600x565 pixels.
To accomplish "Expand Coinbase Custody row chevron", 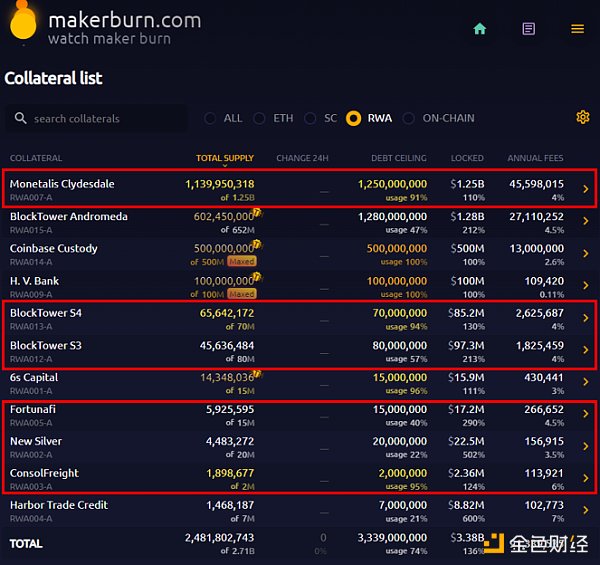I will click(x=585, y=253).
